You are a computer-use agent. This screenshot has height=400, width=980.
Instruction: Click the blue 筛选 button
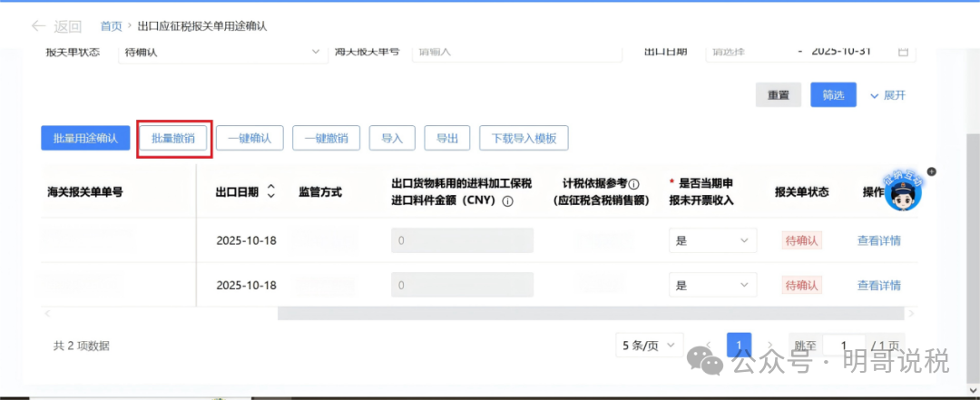click(833, 95)
